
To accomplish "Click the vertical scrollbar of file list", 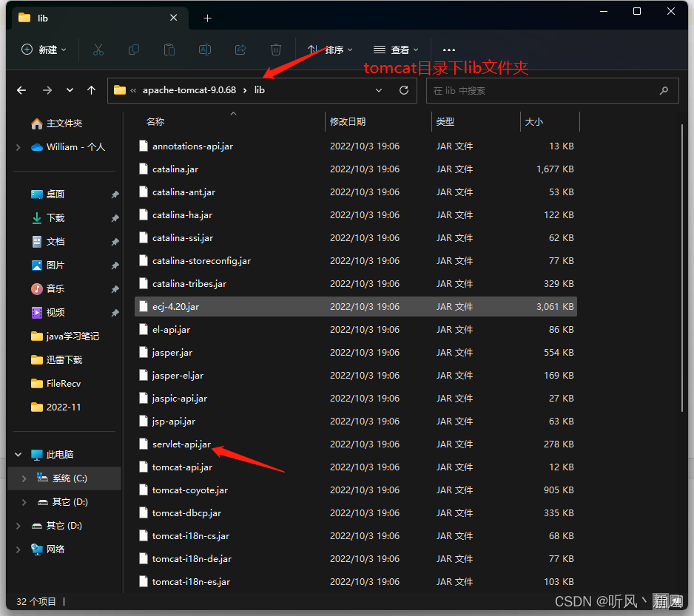I will click(682, 268).
